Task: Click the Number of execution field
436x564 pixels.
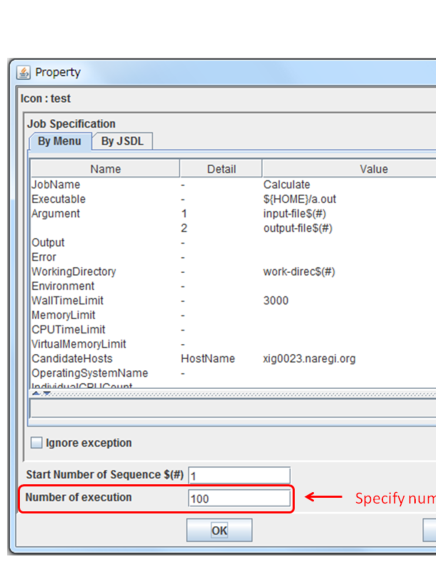Action: click(x=239, y=498)
